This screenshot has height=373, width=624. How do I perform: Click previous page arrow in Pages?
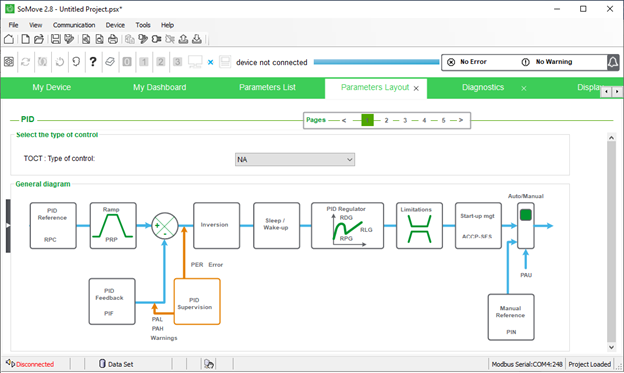[344, 120]
